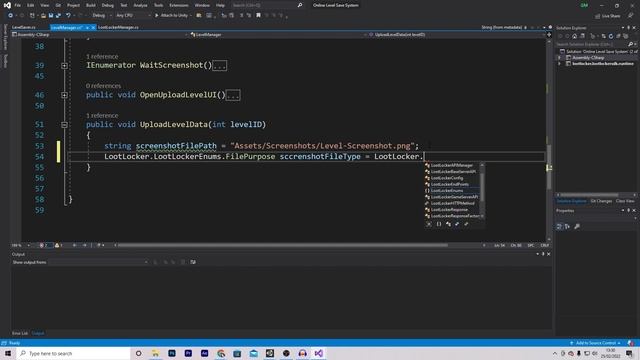Screen dimensions: 640x360
Task: Click the Save file toolbar icon
Action: click(51, 16)
